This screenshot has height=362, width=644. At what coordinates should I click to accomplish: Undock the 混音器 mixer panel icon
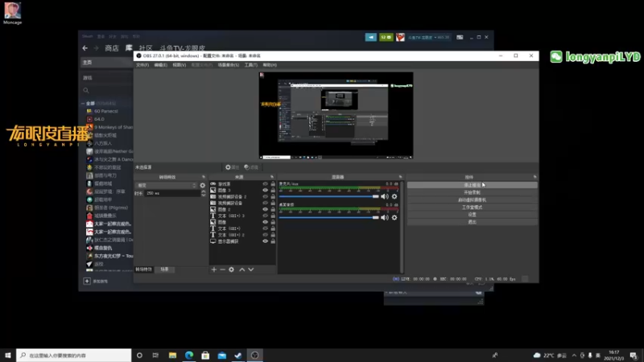(x=400, y=177)
